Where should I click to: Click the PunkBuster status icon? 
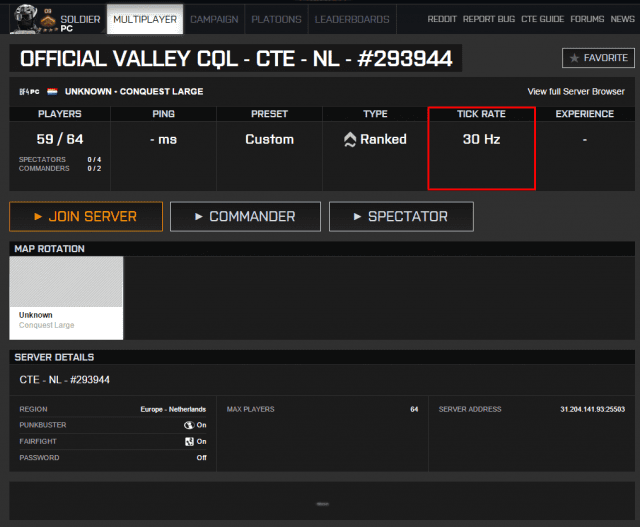pyautogui.click(x=188, y=425)
